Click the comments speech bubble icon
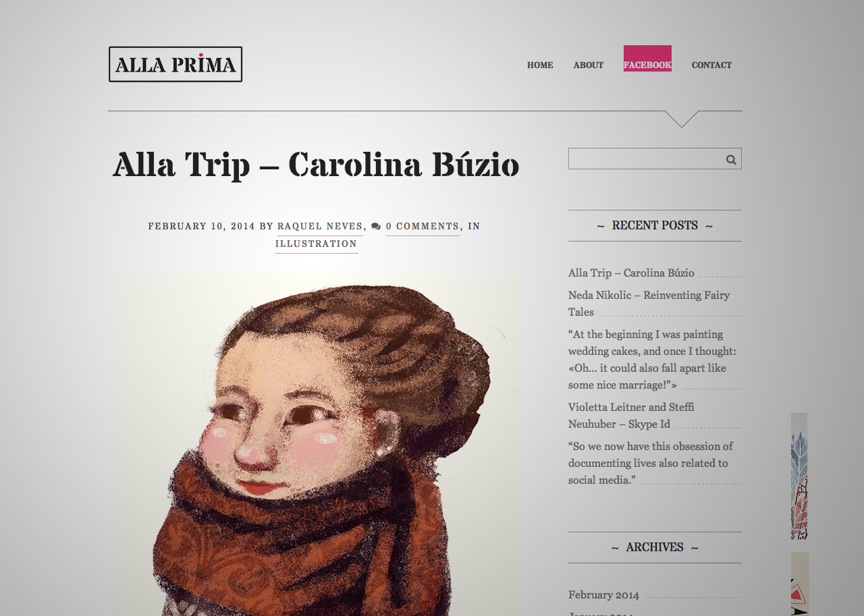Screen dimensions: 864x616 point(376,227)
